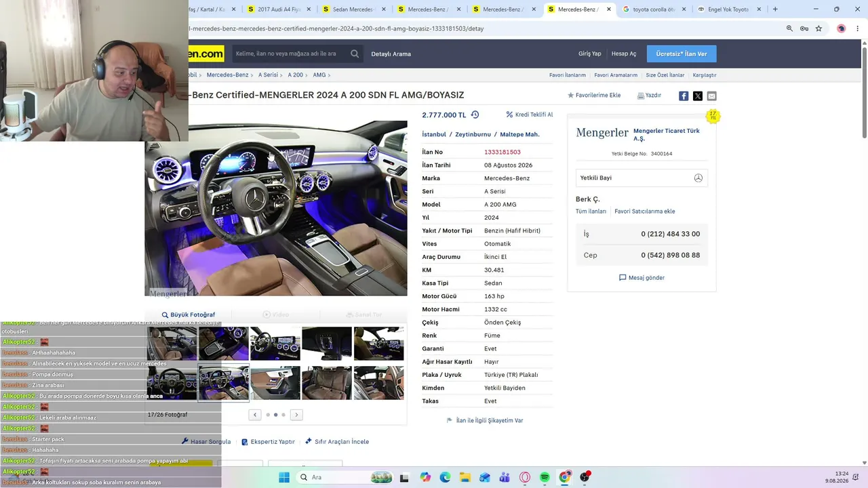Bookmark this page with the star icon

818,28
